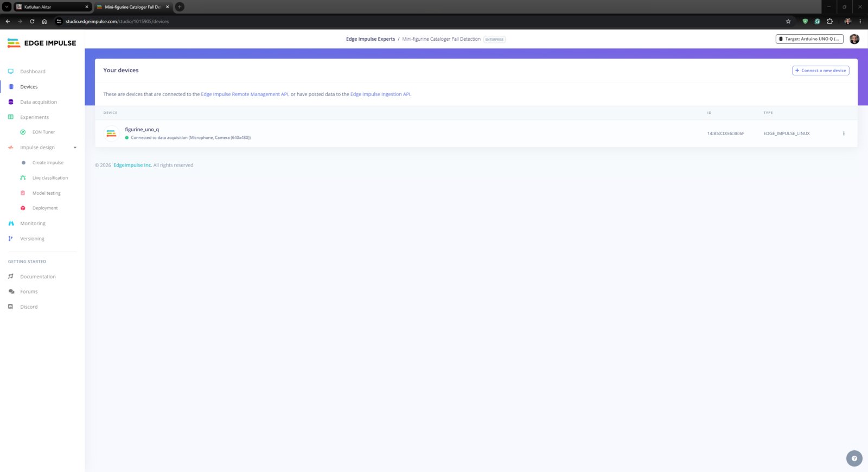Click the Discord icon in sidebar
Image resolution: width=868 pixels, height=472 pixels.
coord(10,307)
